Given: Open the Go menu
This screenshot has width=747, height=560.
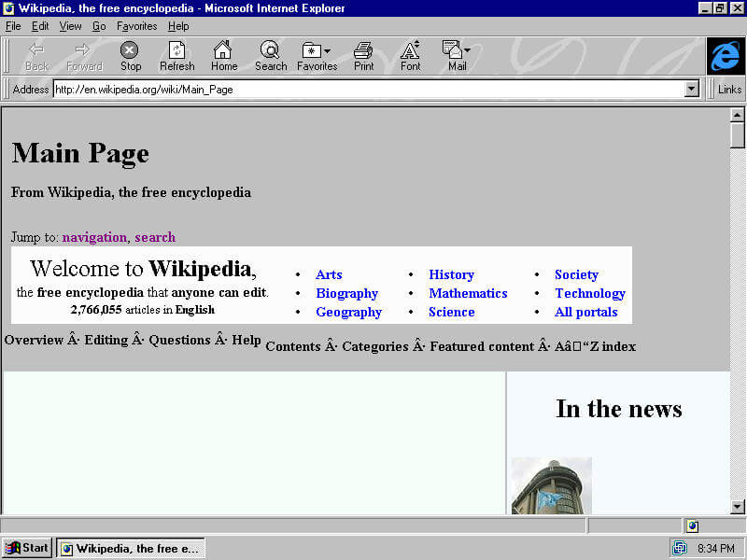Looking at the screenshot, I should click(99, 26).
